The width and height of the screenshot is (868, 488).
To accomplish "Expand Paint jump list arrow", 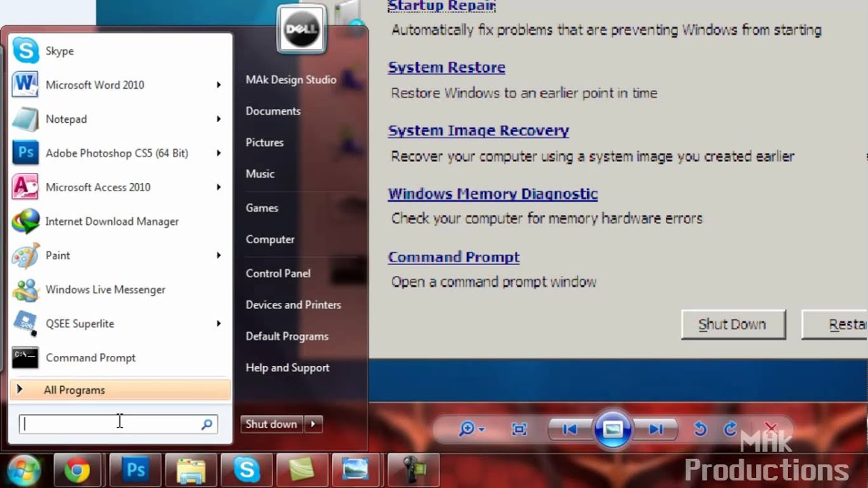I will coord(218,256).
